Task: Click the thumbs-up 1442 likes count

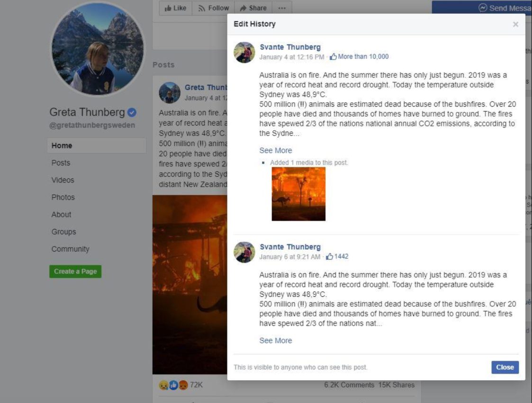Action: tap(337, 256)
